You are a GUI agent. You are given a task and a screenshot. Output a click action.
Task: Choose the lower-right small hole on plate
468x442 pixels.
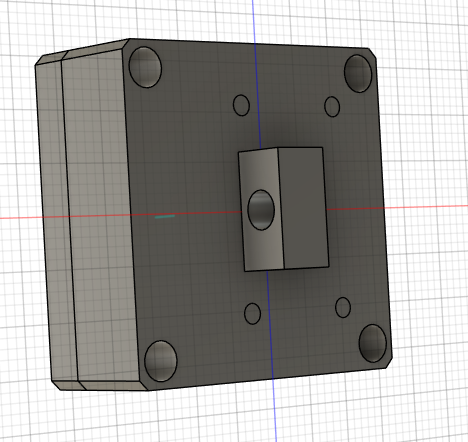coord(343,307)
